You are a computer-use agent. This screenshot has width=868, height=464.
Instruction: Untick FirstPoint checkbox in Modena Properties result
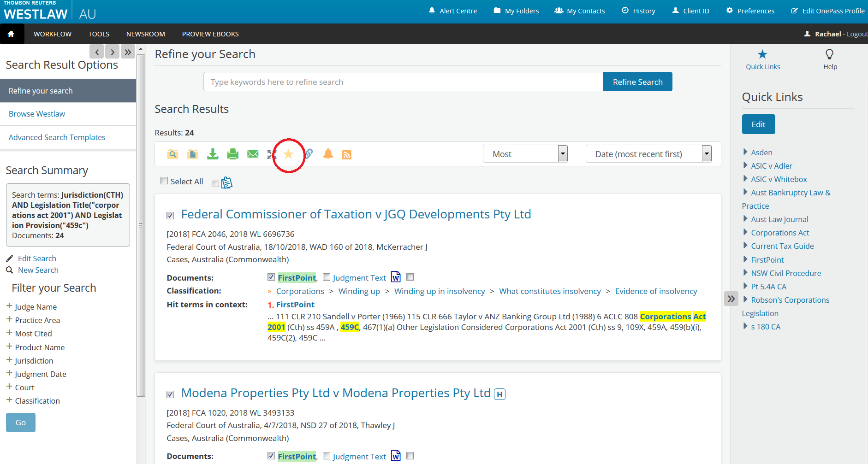click(x=271, y=456)
